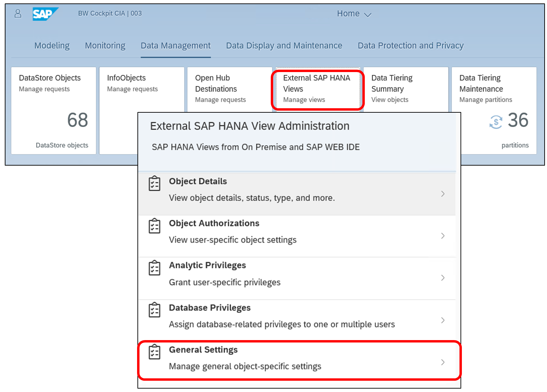Click the partitions refresh cost icon
This screenshot has height=392, width=547.
click(496, 122)
